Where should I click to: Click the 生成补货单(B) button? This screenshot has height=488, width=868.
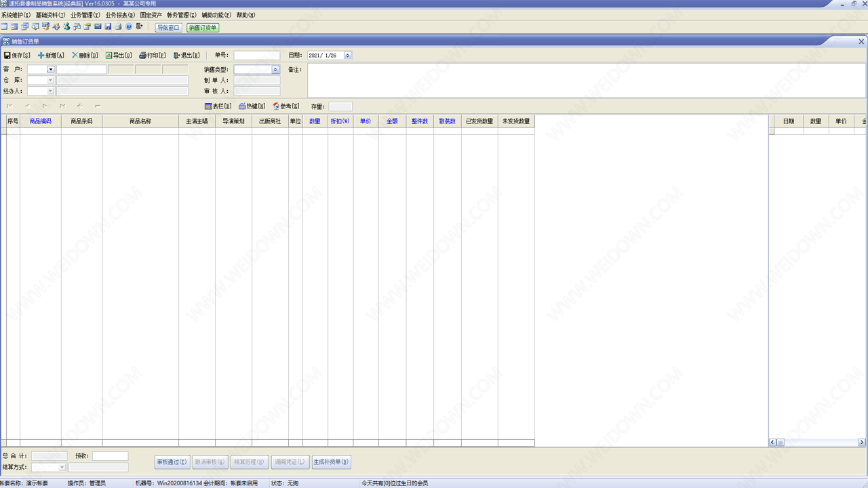click(x=332, y=462)
